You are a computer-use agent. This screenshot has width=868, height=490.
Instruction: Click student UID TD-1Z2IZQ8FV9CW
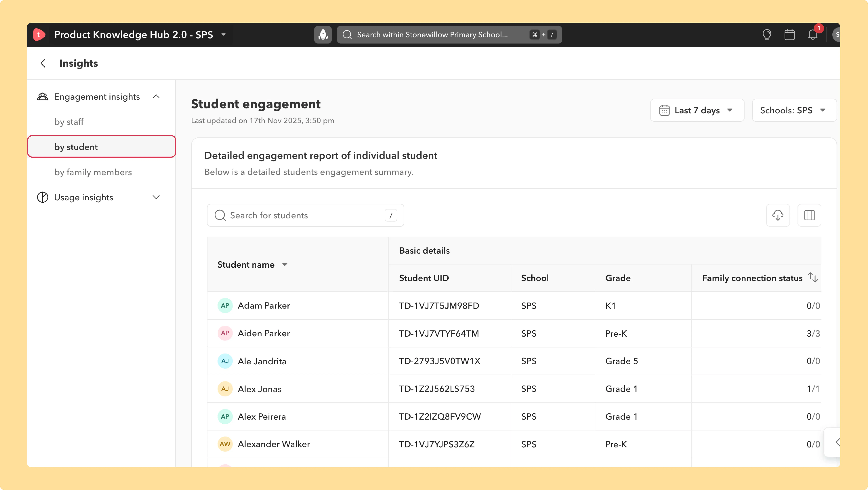coord(440,417)
